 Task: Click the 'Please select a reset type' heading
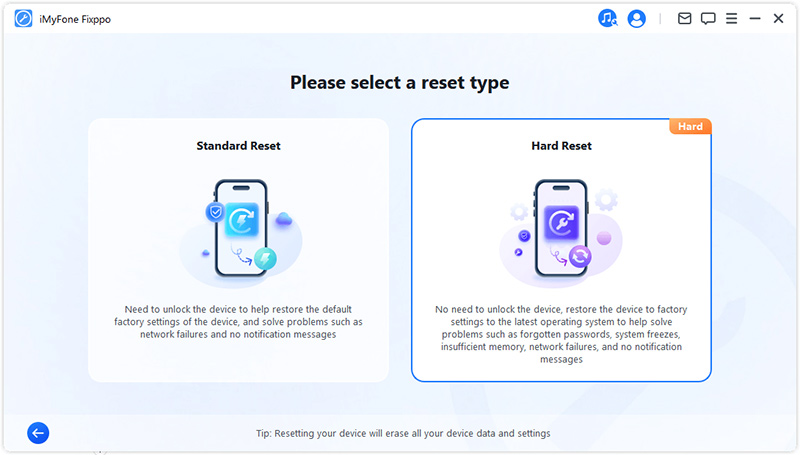pyautogui.click(x=399, y=83)
